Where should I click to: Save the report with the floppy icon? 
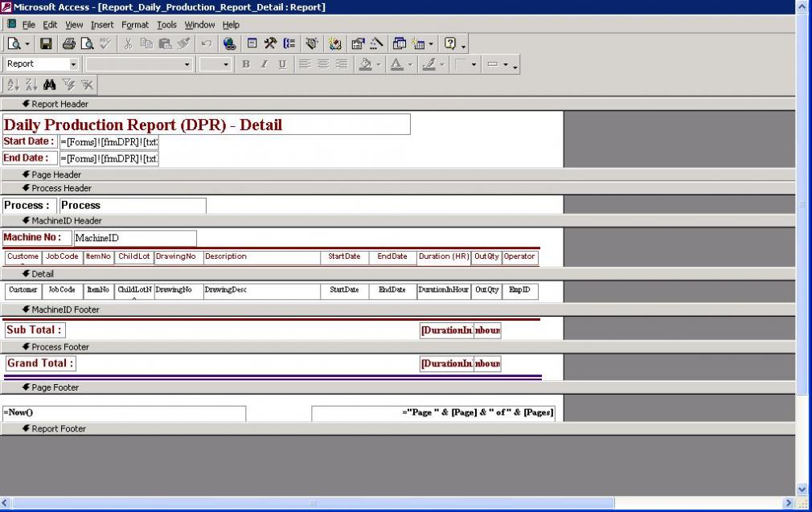pyautogui.click(x=46, y=44)
